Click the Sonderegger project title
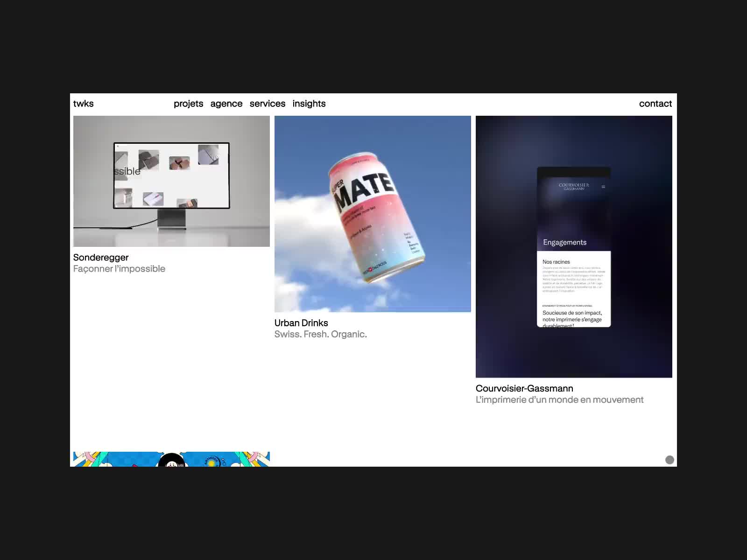The image size is (747, 560). 101,258
